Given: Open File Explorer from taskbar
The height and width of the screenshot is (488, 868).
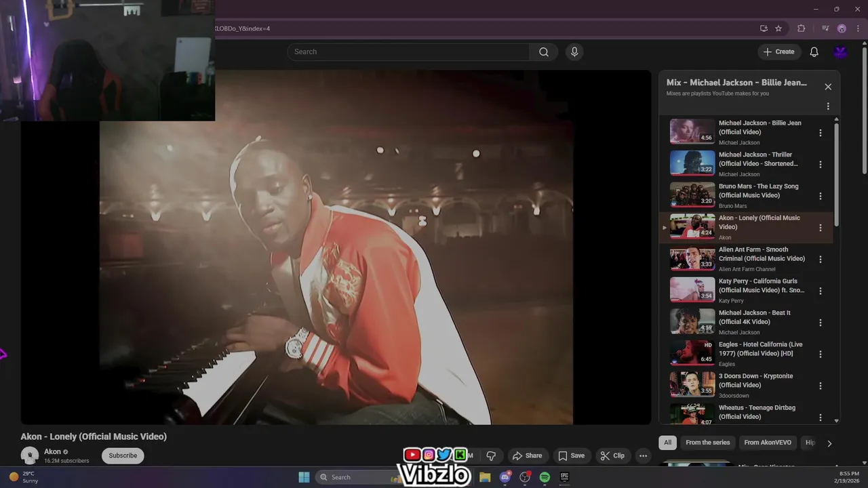Looking at the screenshot, I should [485, 477].
